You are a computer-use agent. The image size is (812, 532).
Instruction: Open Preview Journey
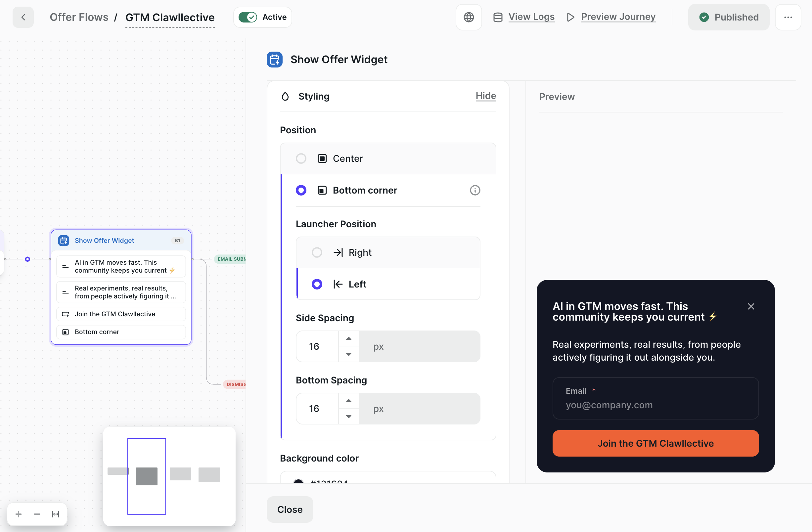618,17
